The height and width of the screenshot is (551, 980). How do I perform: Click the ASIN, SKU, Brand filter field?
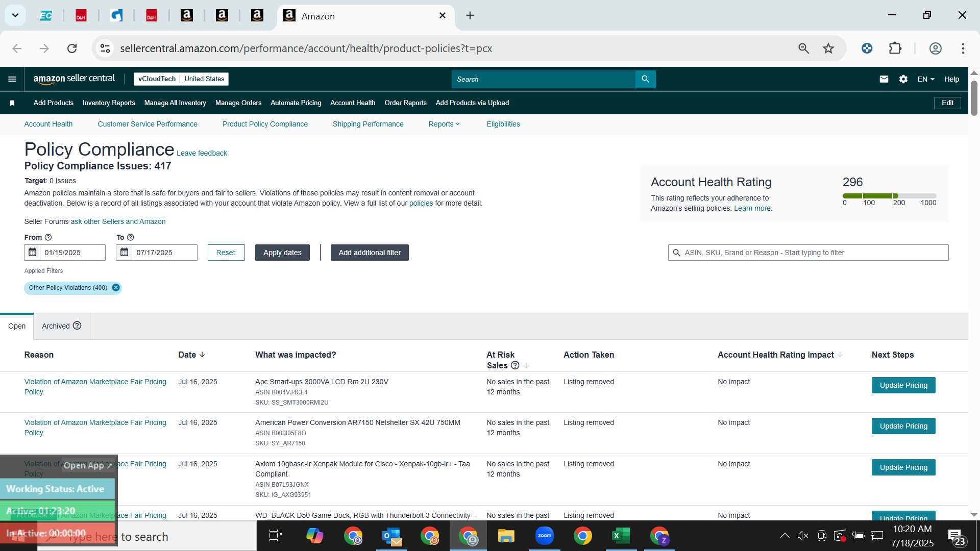click(808, 253)
